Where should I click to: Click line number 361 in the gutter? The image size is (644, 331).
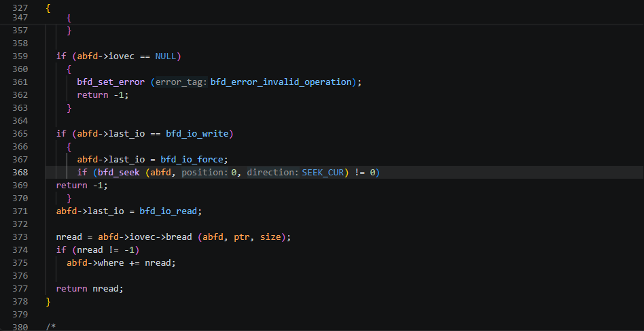(20, 82)
